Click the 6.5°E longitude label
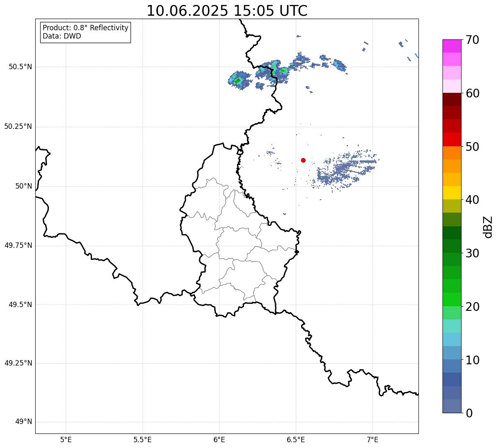This screenshot has width=498, height=448. pyautogui.click(x=296, y=440)
